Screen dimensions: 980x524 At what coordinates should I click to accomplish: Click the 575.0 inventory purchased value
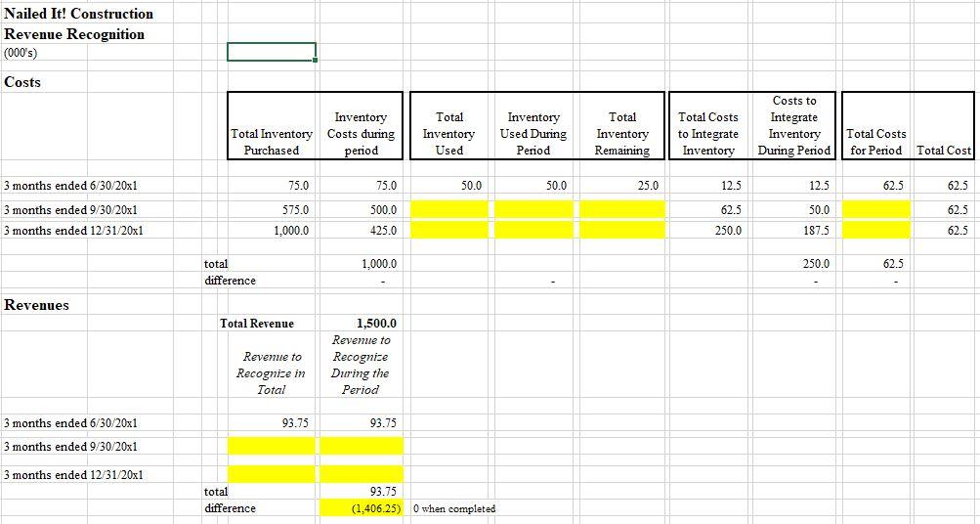click(296, 210)
